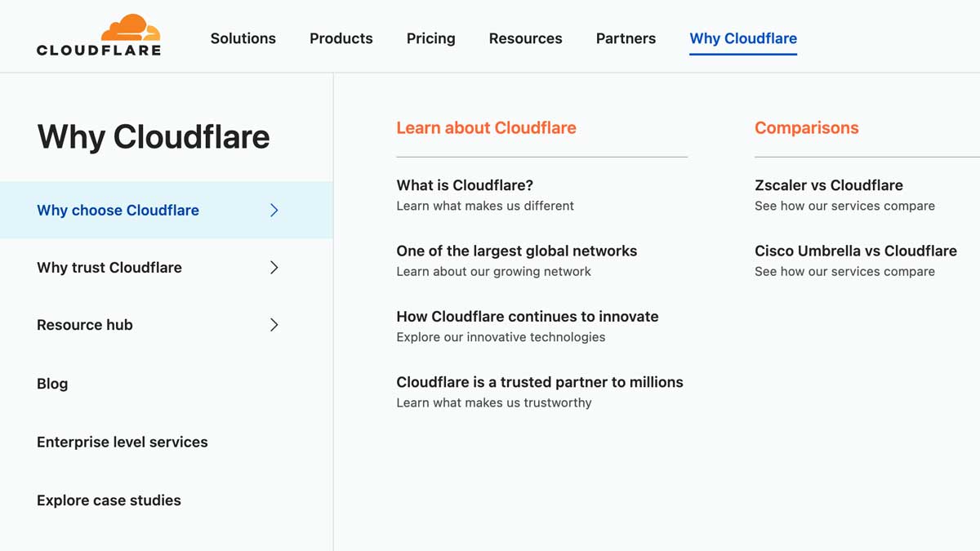Click 'Explore our innovative technologies' text
Screen dimensions: 980x551
click(x=501, y=337)
